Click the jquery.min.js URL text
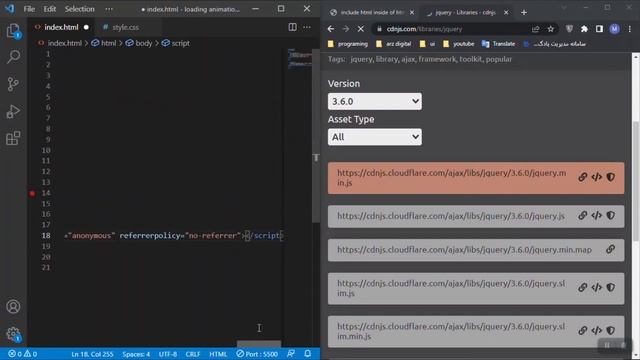 click(452, 178)
